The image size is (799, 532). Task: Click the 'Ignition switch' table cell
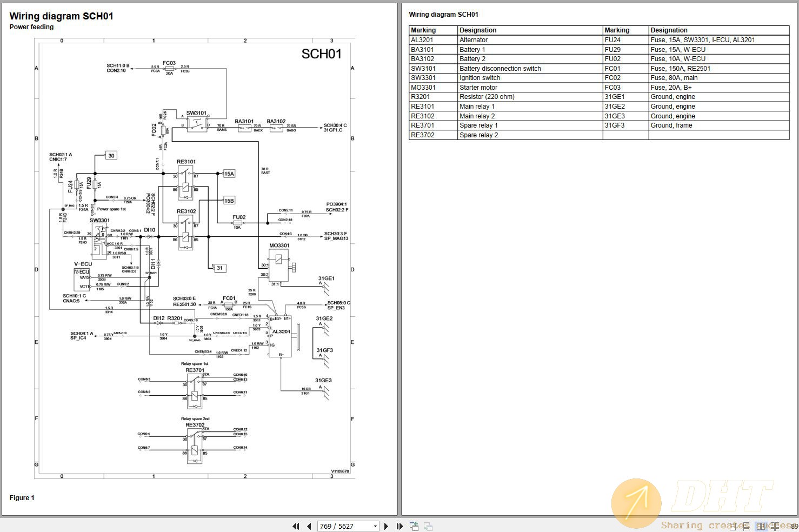pyautogui.click(x=530, y=78)
